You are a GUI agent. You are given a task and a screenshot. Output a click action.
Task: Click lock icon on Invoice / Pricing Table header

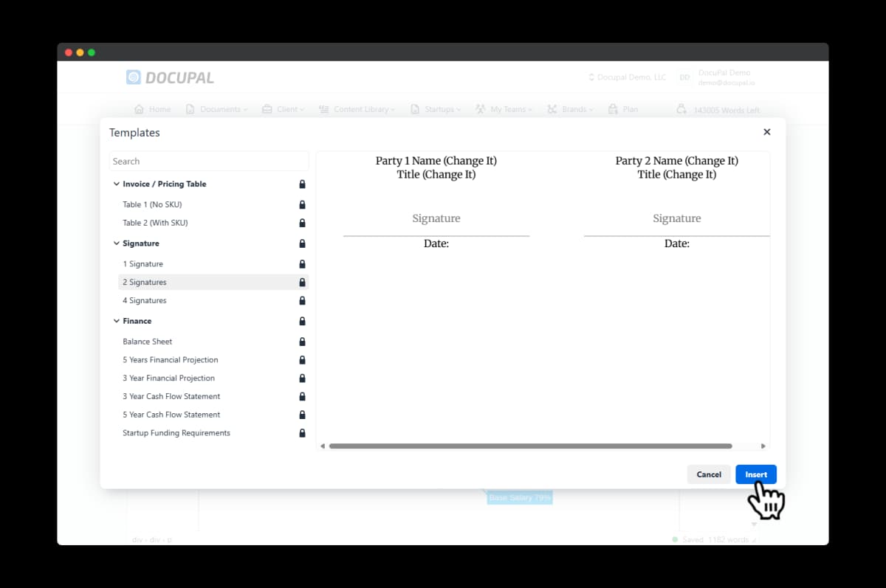(x=302, y=184)
